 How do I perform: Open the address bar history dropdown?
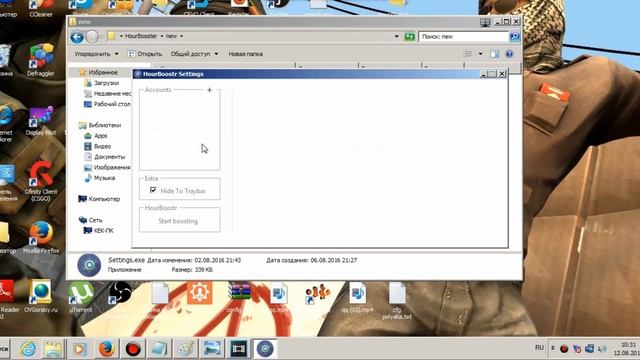point(396,36)
